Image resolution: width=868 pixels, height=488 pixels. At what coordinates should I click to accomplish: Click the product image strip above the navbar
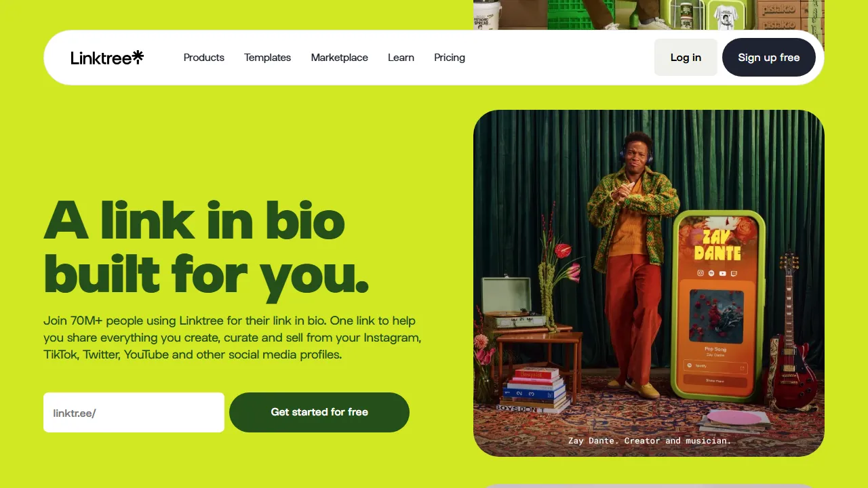pyautogui.click(x=649, y=15)
